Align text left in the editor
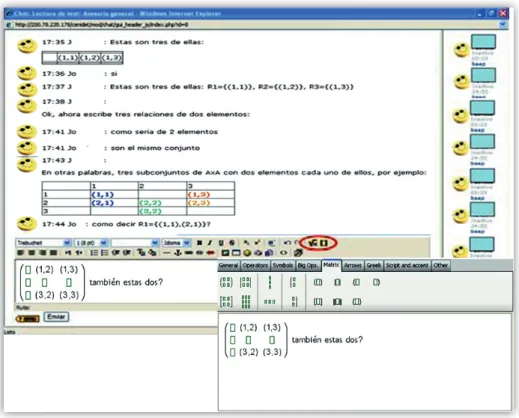 point(21,253)
